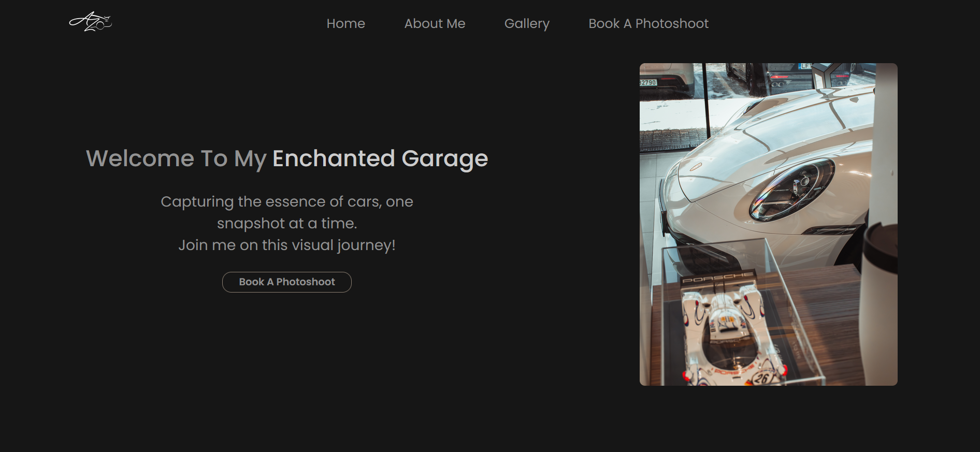Open the About Me section
The width and height of the screenshot is (980, 452).
[x=435, y=23]
